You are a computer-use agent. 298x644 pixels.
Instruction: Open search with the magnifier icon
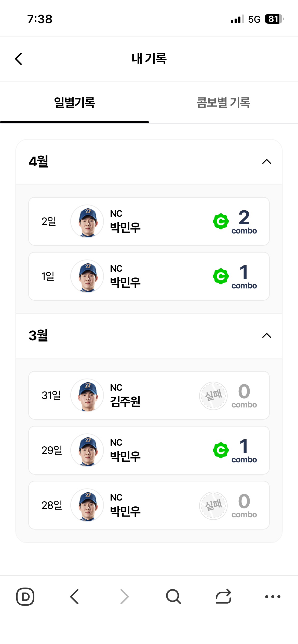click(174, 596)
